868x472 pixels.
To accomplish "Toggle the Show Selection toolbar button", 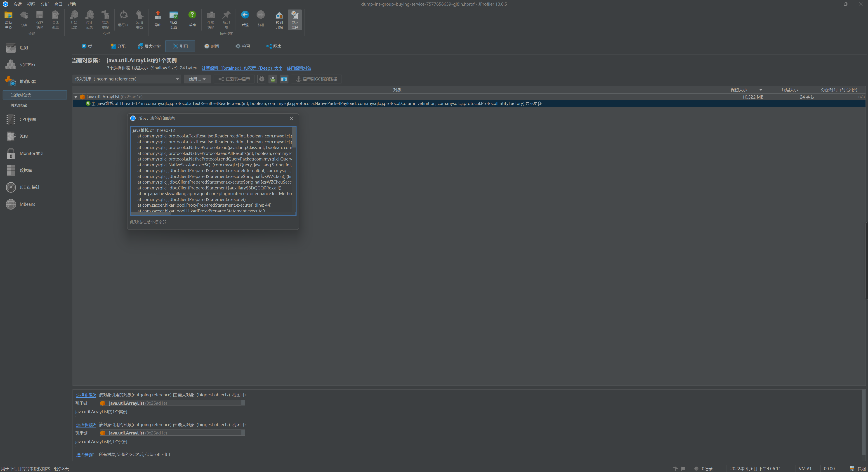I will click(x=295, y=20).
